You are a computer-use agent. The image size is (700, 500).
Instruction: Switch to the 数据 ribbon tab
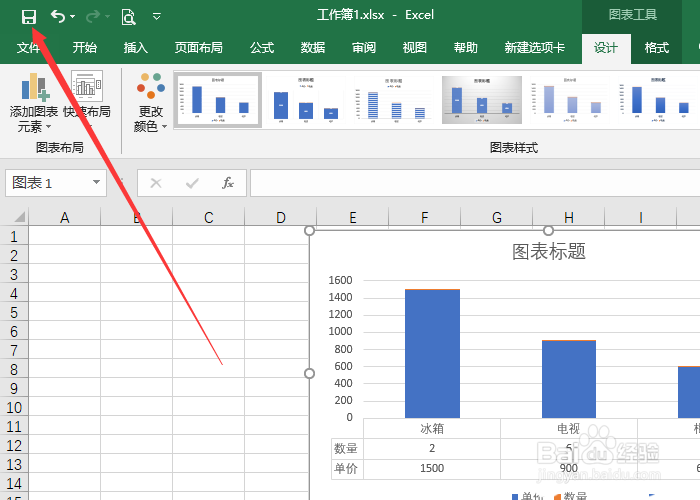(312, 47)
